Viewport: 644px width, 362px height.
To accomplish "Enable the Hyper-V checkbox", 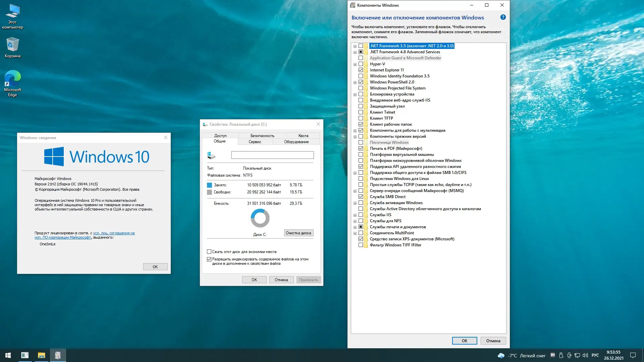I will [x=361, y=64].
